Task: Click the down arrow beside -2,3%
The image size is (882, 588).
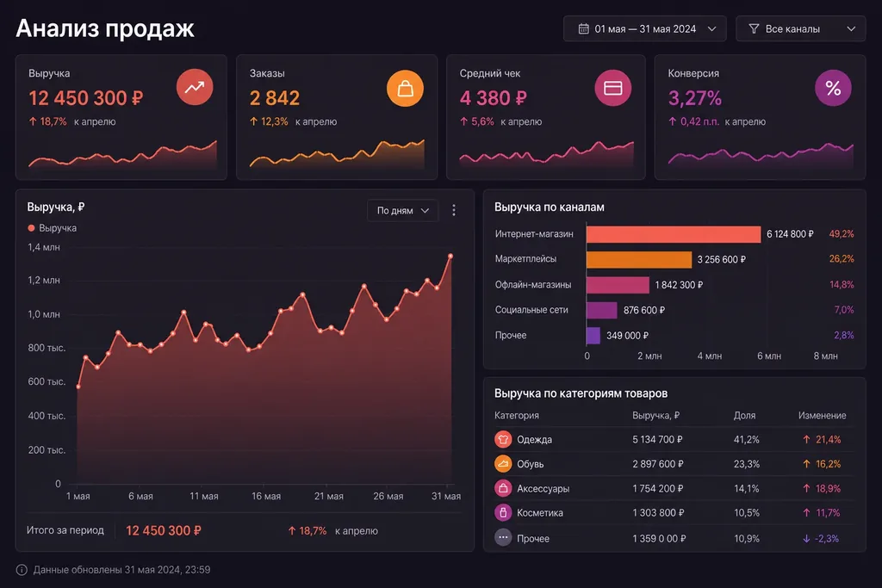Action: (806, 539)
